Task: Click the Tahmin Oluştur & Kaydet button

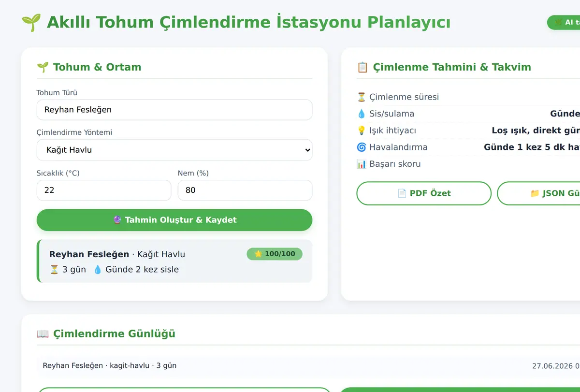Action: pyautogui.click(x=174, y=220)
